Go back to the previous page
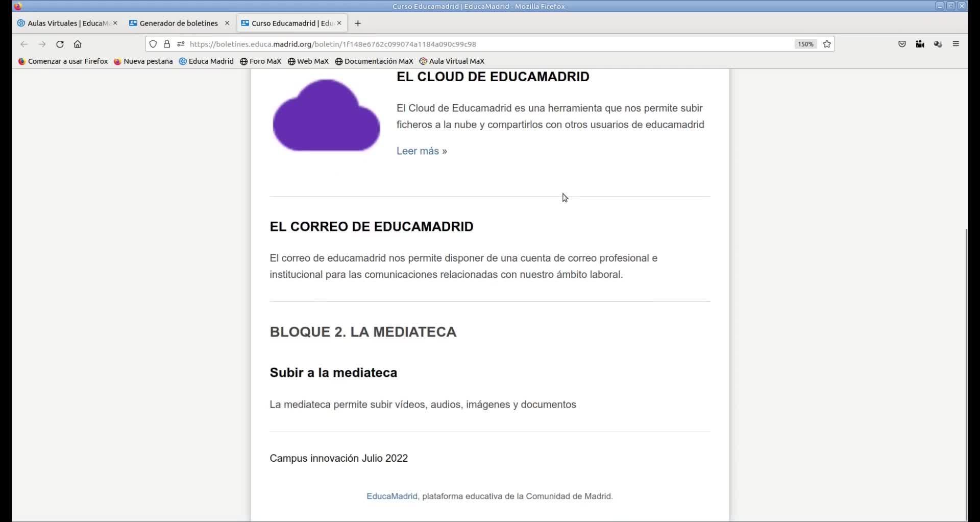The width and height of the screenshot is (980, 522). 24,44
